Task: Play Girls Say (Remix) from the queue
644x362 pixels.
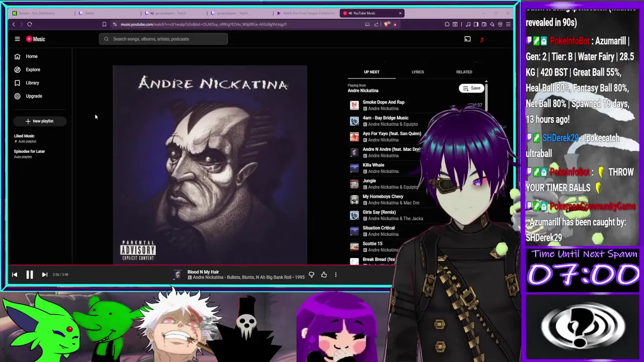Action: [x=379, y=212]
